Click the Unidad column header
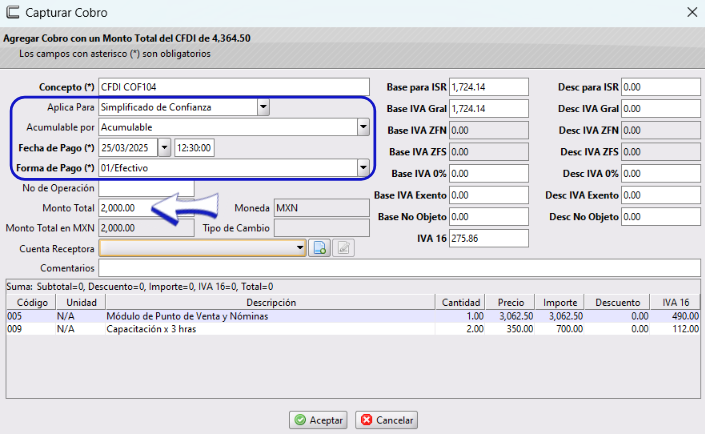This screenshot has height=434, width=705. [81, 302]
